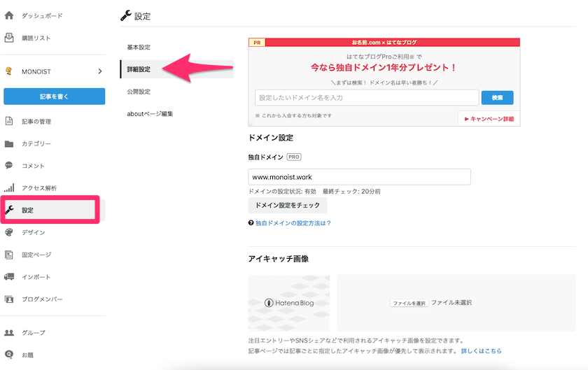Click the グループ people icon

[x=9, y=332]
